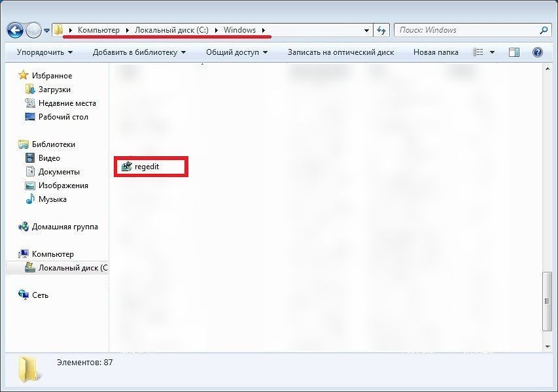558x392 pixels.
Task: Click the file list scroll down arrow
Action: coord(548,346)
